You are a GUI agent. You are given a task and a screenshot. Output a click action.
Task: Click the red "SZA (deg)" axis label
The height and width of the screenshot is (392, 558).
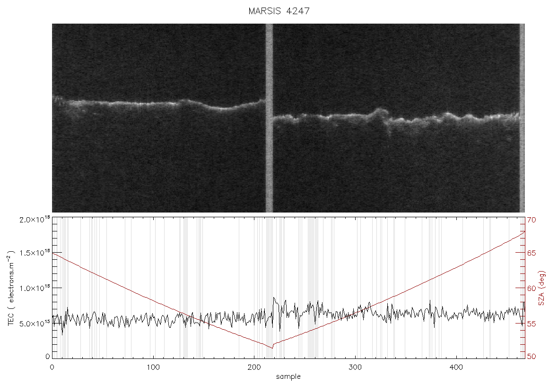[x=541, y=288]
